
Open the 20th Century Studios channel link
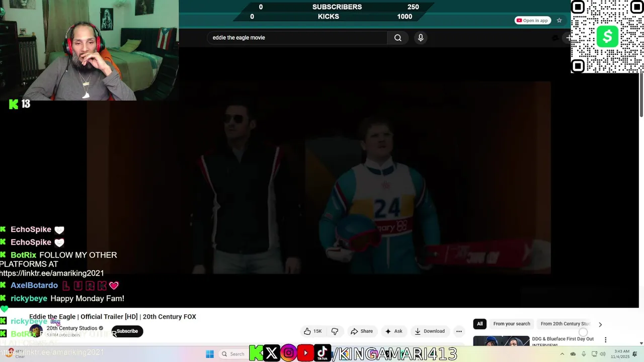(x=72, y=328)
